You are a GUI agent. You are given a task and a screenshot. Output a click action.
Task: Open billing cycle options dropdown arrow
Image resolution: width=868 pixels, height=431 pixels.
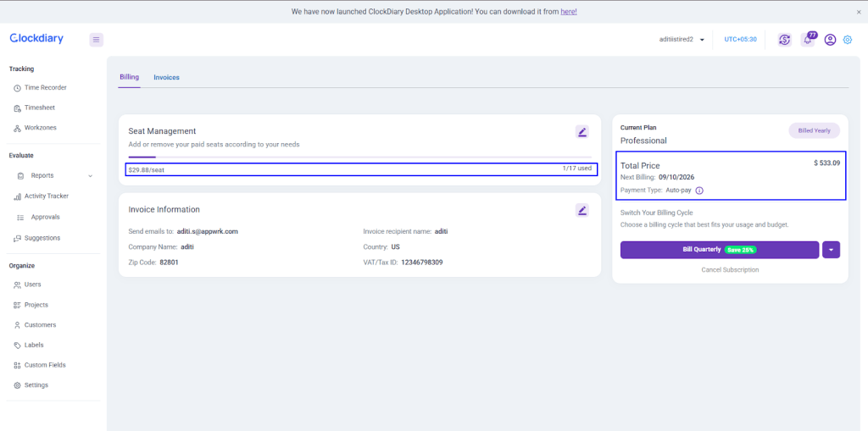pos(831,250)
